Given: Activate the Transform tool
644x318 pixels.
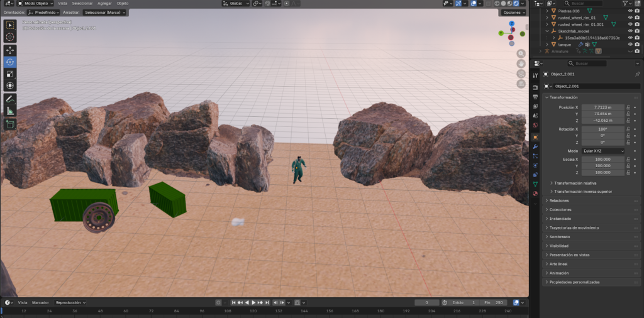Looking at the screenshot, I should pyautogui.click(x=10, y=85).
